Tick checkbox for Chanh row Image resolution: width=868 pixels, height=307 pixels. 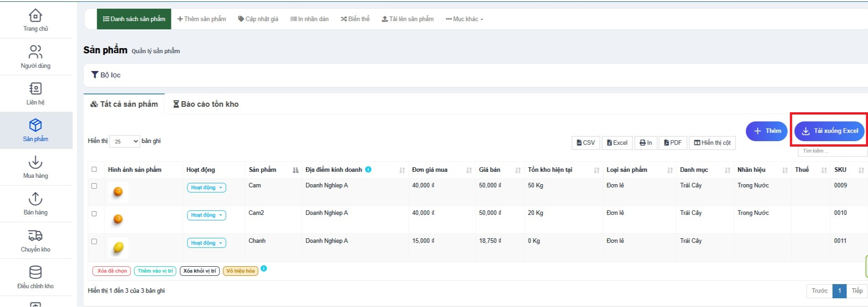point(94,241)
